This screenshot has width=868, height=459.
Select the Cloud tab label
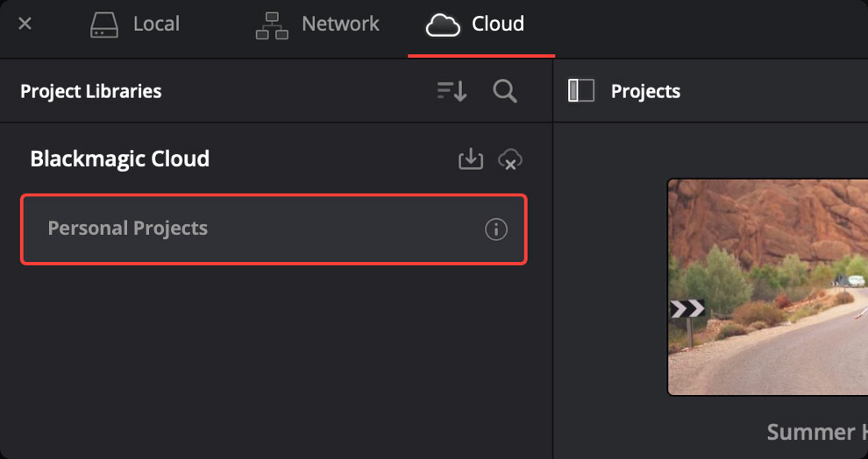498,24
